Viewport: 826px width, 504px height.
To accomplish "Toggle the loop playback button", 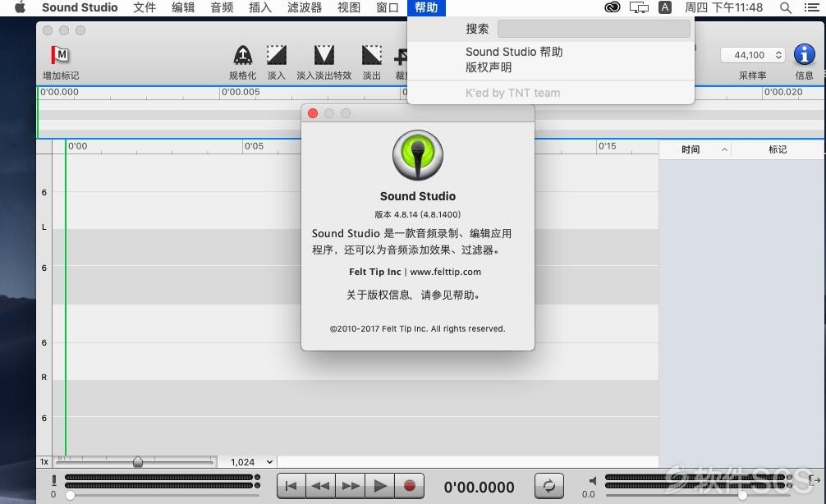I will pyautogui.click(x=549, y=486).
